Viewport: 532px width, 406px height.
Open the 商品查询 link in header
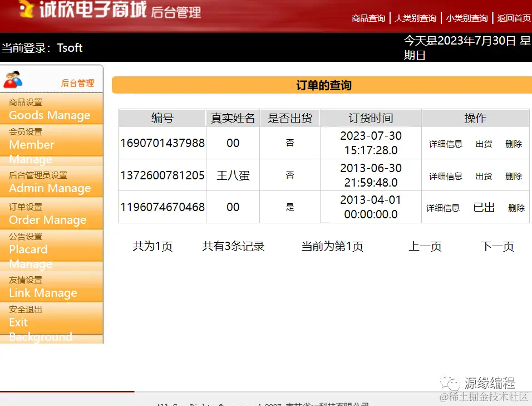(368, 18)
